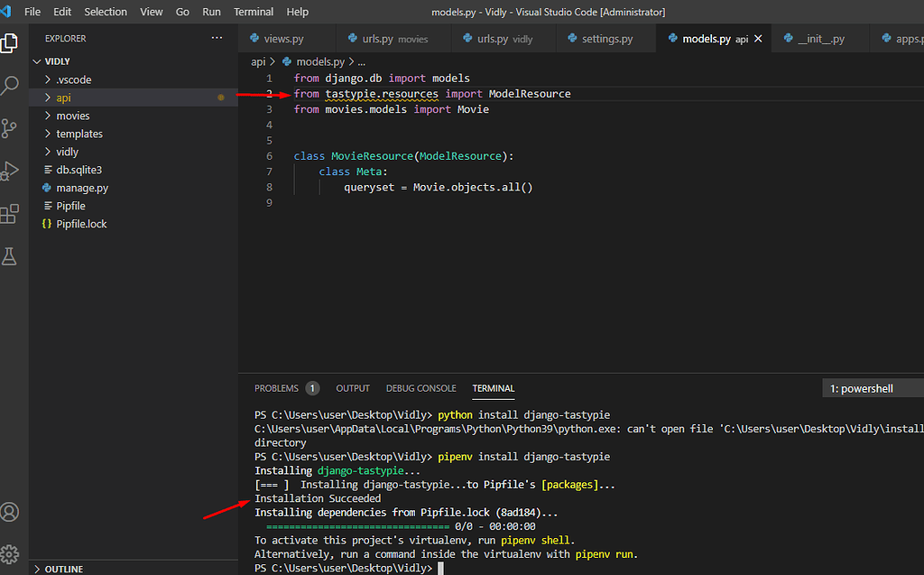Collapse the VIDLY section
Viewport: 924px width, 575px height.
[60, 60]
